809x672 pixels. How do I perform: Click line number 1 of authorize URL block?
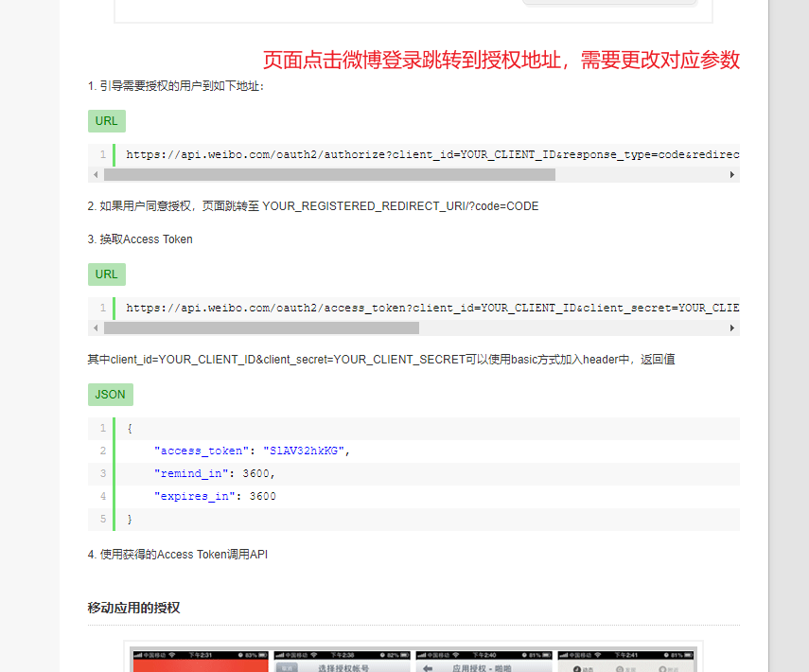coord(103,155)
